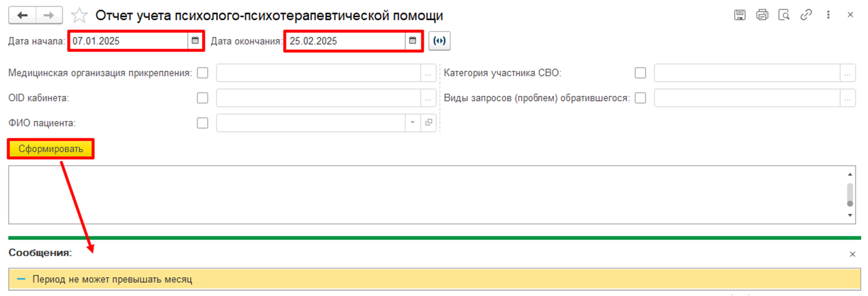The width and height of the screenshot is (868, 296).
Task: Enable Медицинская организация прикрепления checkbox
Action: [202, 73]
